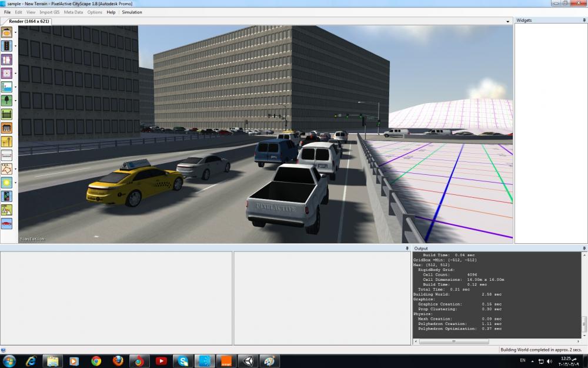Select the white sign tool icon

click(6, 155)
